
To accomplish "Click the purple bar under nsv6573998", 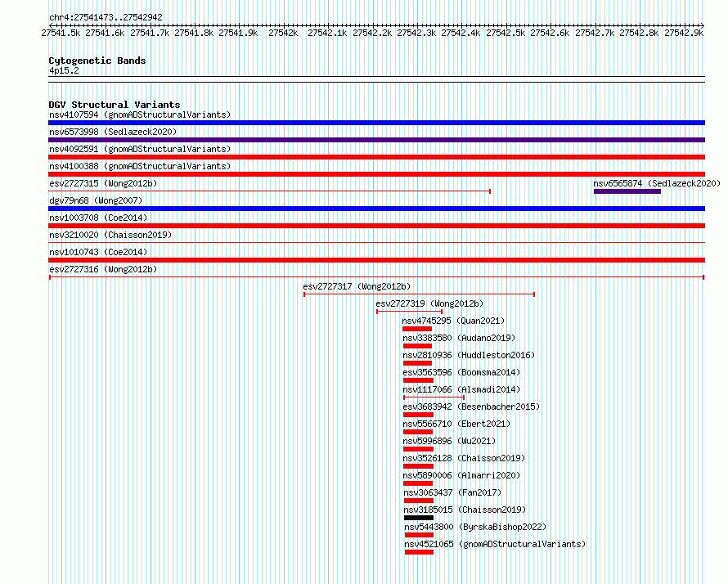I will click(376, 140).
